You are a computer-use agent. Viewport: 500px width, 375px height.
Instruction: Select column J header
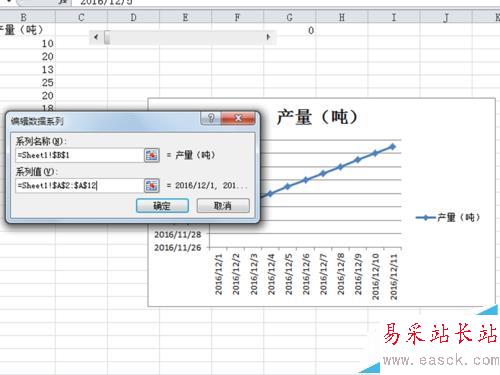[446, 17]
